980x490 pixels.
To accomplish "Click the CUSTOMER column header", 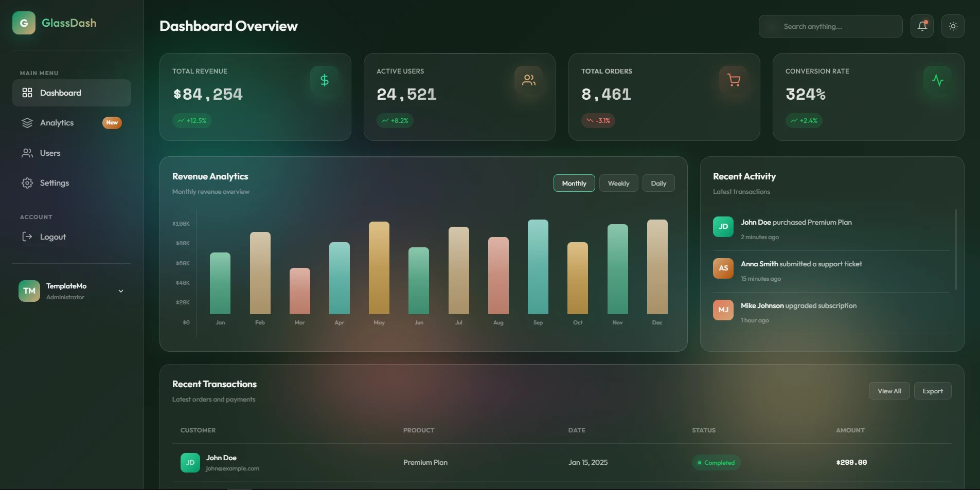I will click(198, 430).
